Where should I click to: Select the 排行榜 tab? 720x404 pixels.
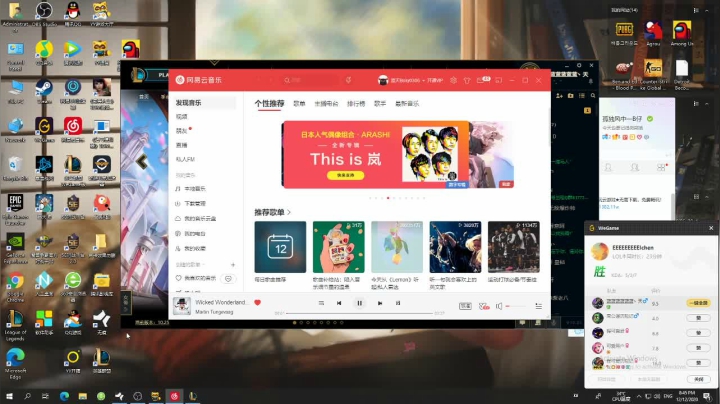pyautogui.click(x=356, y=104)
